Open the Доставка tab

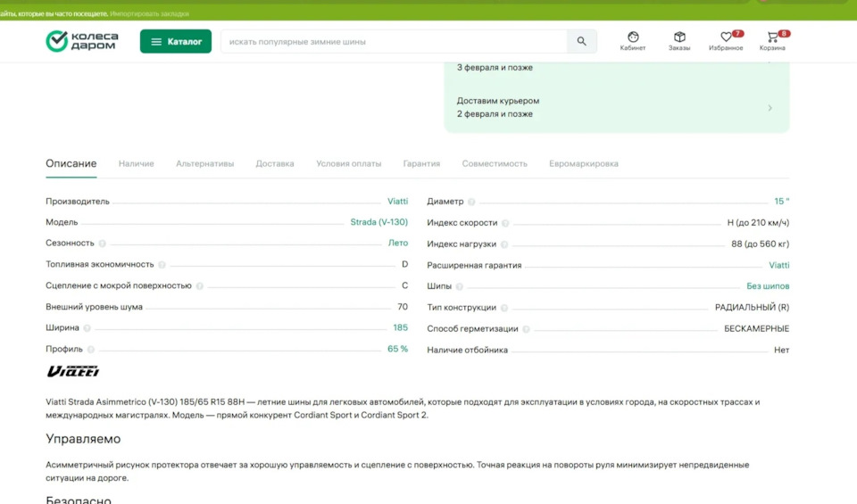point(275,163)
